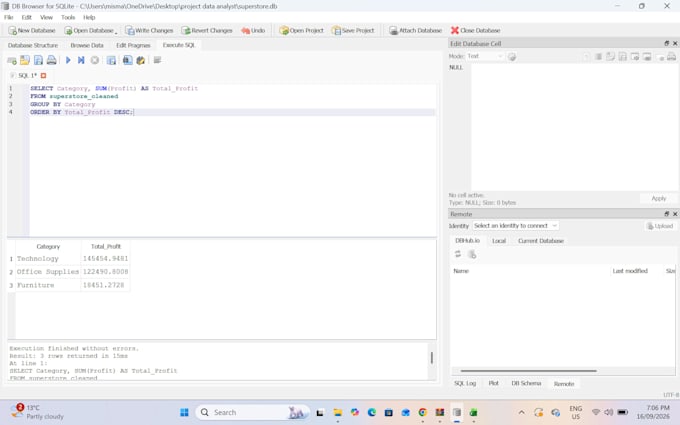Open the Mode Text combo box

(x=485, y=56)
